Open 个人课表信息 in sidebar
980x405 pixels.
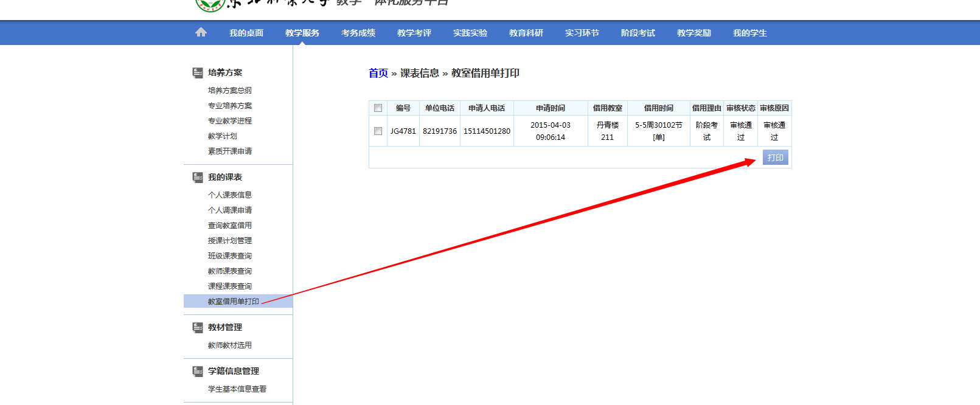(x=230, y=195)
